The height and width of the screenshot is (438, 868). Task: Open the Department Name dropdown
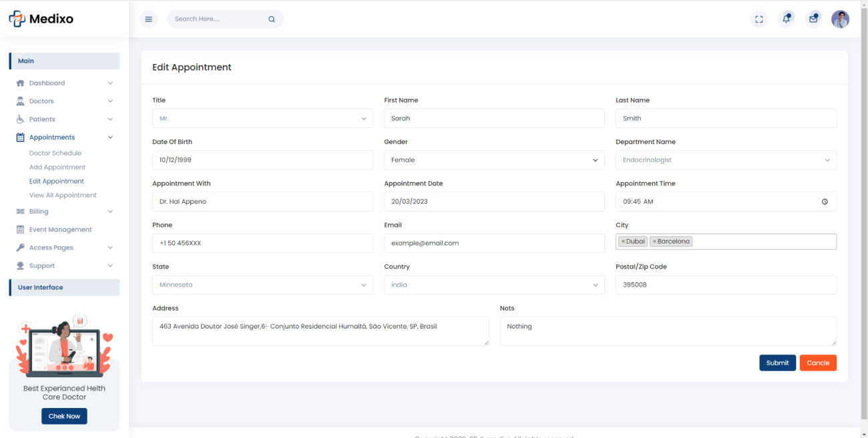(x=726, y=160)
